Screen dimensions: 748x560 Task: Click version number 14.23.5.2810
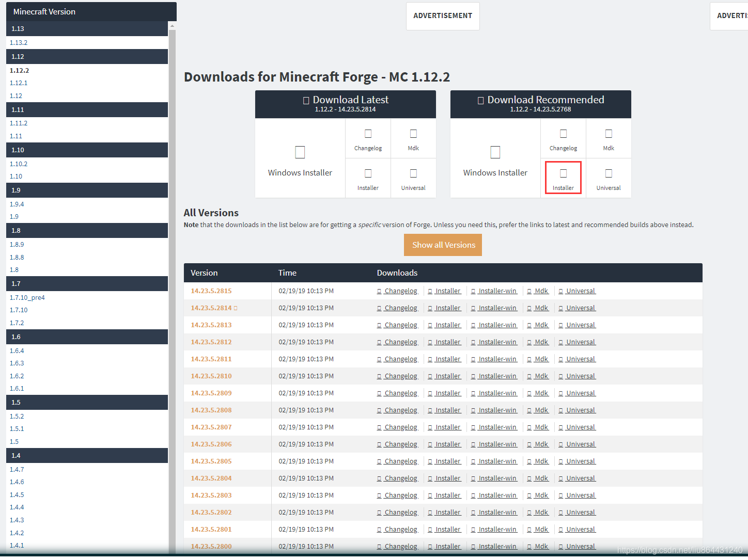tap(211, 376)
